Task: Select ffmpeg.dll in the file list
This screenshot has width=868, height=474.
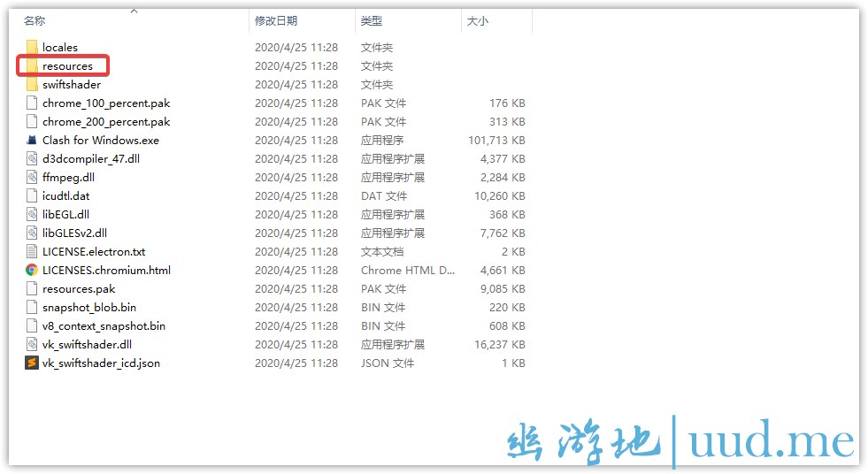Action: 68,178
